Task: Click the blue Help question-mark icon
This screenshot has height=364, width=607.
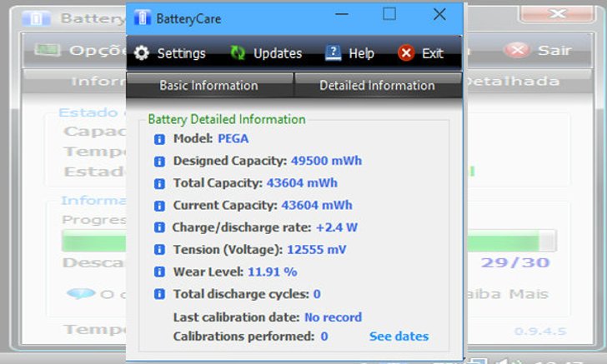Action: tap(333, 52)
